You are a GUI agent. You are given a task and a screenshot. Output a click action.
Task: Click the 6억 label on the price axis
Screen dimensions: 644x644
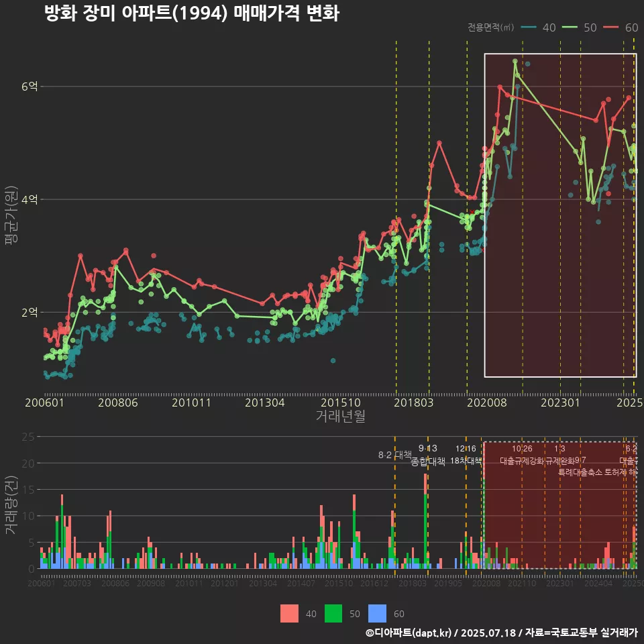[30, 87]
